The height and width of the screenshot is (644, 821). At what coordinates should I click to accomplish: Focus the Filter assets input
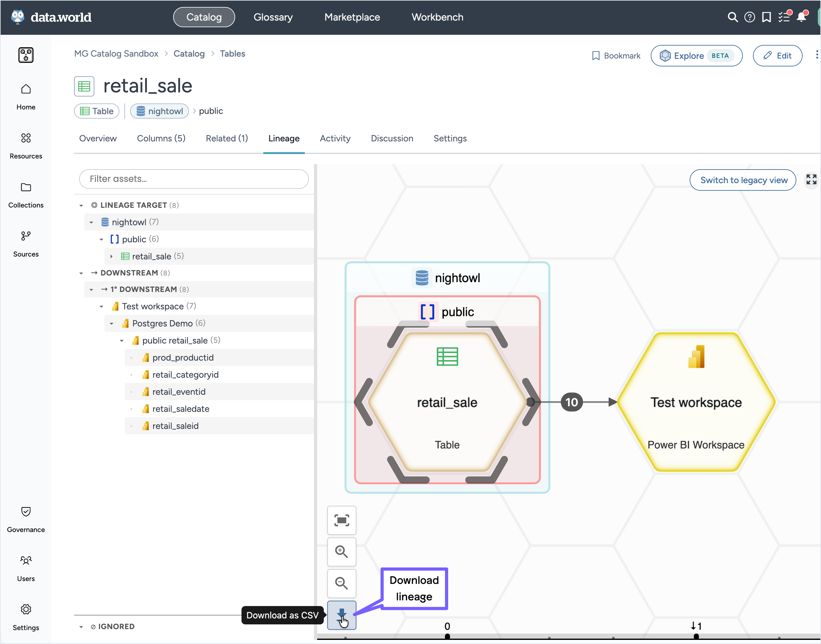pos(194,179)
